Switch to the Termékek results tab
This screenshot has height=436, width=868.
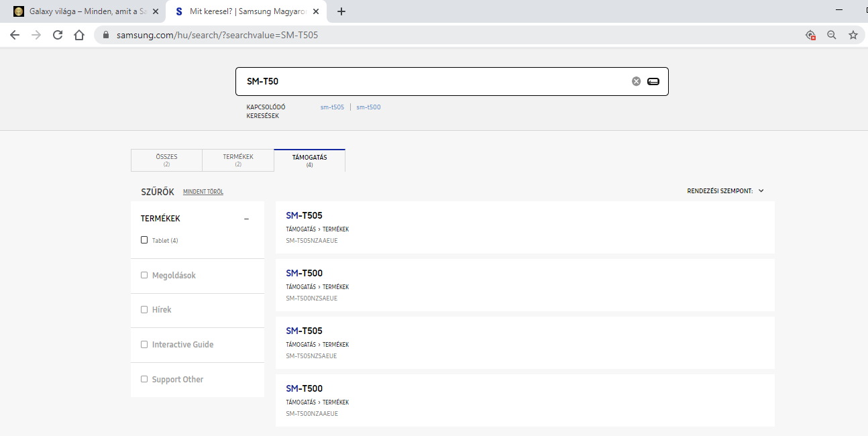238,160
